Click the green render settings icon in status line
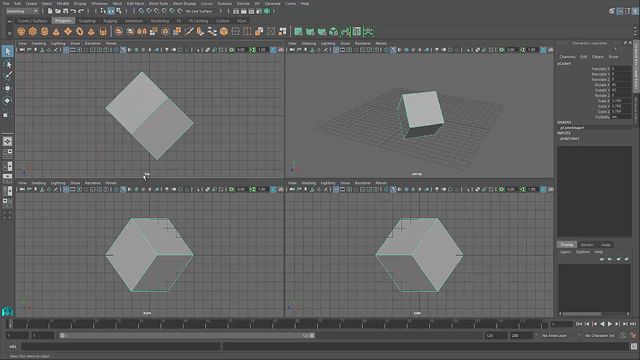This screenshot has height=360, width=640. coord(267,11)
